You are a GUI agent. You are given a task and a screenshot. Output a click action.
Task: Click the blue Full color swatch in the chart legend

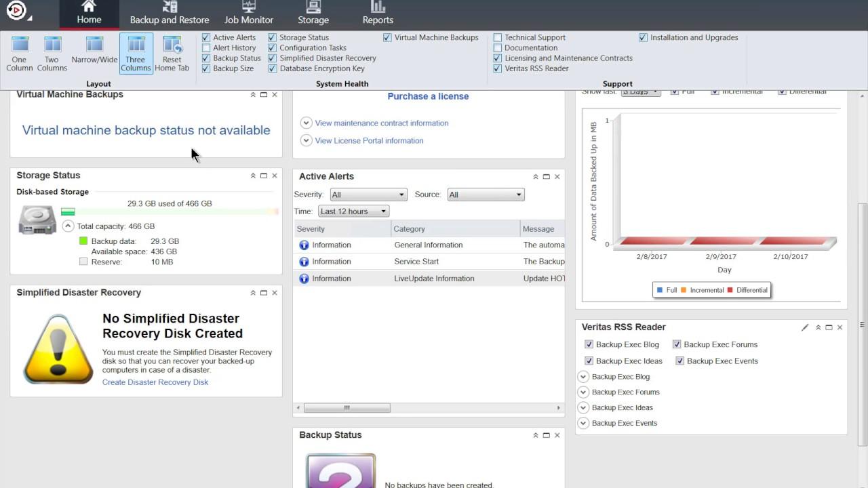[659, 289]
